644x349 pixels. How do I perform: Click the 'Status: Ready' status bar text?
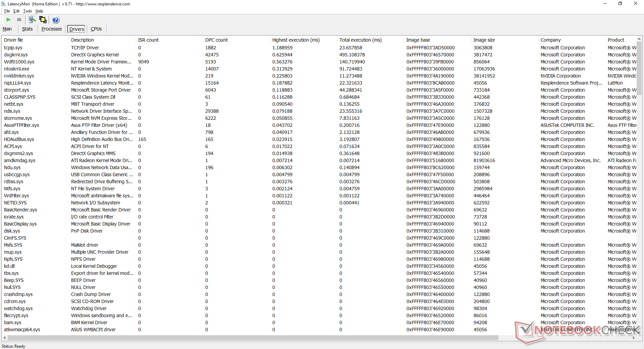13,346
